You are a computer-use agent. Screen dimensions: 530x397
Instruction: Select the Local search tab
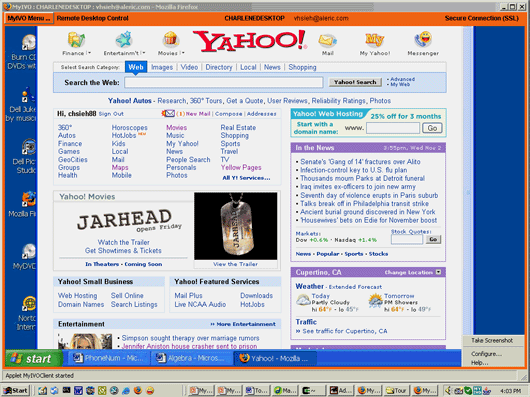coord(248,67)
